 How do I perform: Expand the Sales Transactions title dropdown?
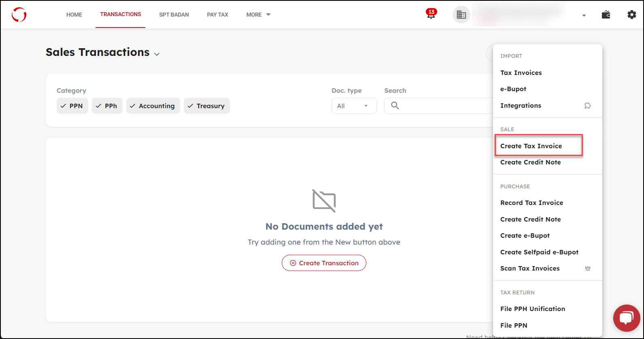[157, 54]
